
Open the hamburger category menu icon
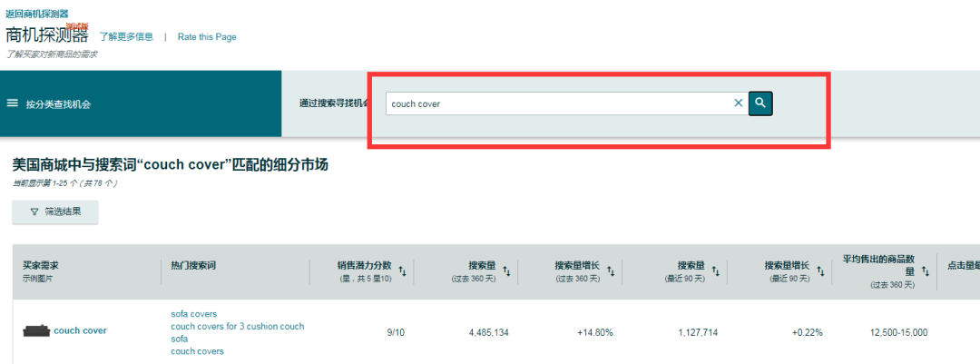[x=13, y=103]
